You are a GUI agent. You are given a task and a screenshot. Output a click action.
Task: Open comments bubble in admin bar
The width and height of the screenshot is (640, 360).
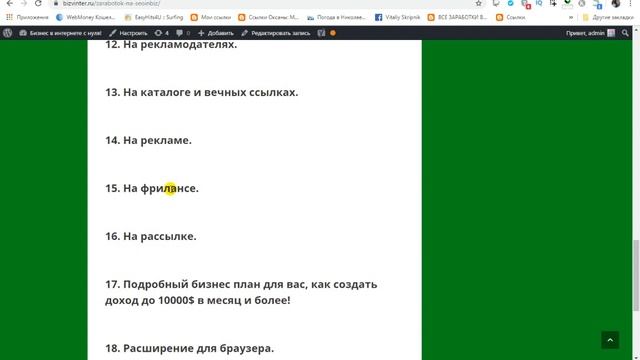183,33
